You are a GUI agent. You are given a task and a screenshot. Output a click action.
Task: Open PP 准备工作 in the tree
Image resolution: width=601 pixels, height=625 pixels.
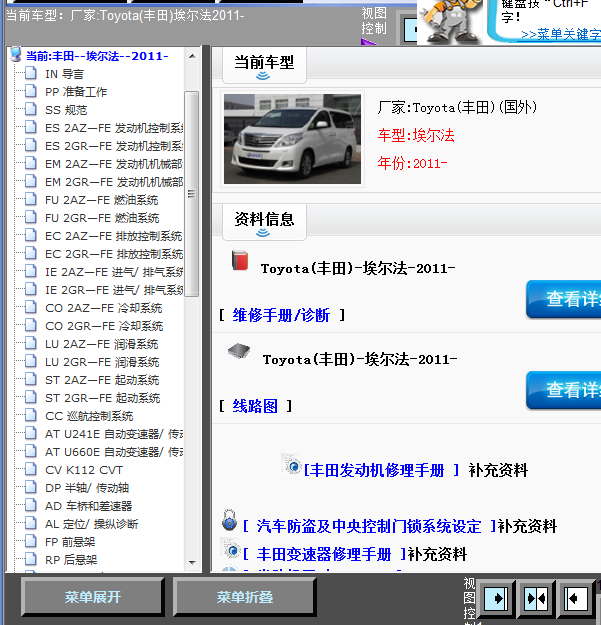pos(76,92)
